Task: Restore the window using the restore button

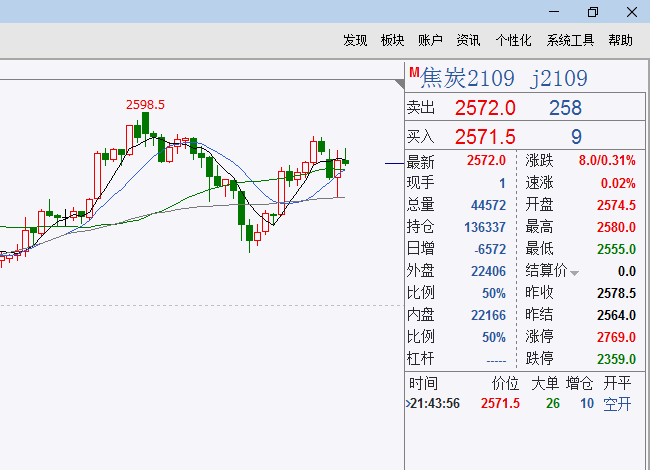Action: [x=592, y=12]
